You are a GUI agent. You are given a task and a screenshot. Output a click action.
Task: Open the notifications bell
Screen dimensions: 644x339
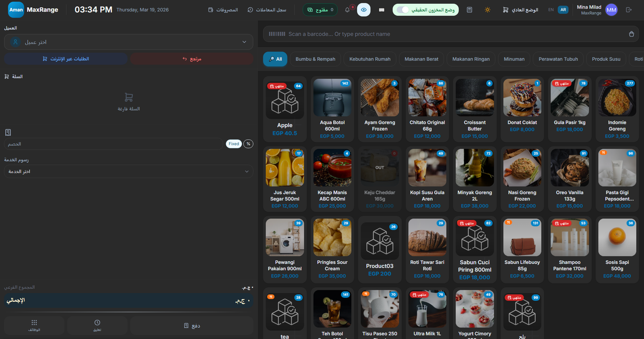347,10
